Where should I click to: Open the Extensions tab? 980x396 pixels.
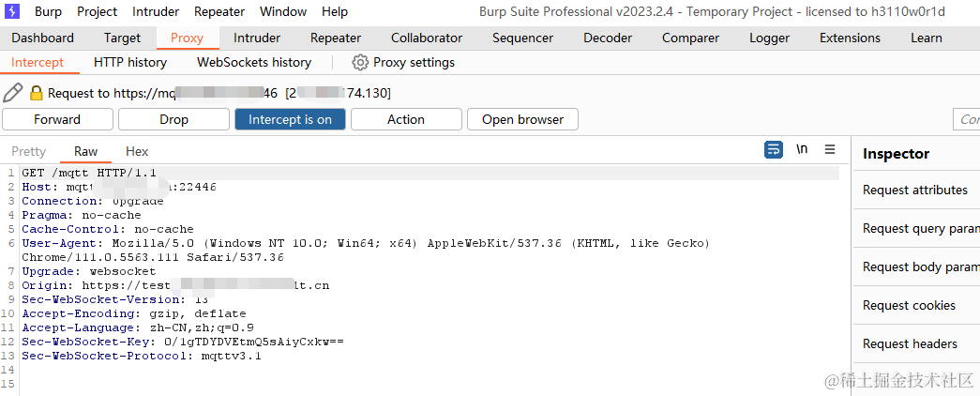850,38
